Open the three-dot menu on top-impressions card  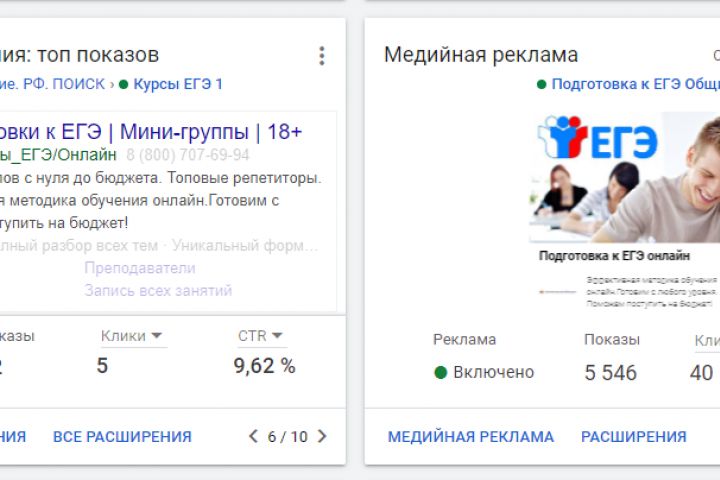(x=321, y=56)
